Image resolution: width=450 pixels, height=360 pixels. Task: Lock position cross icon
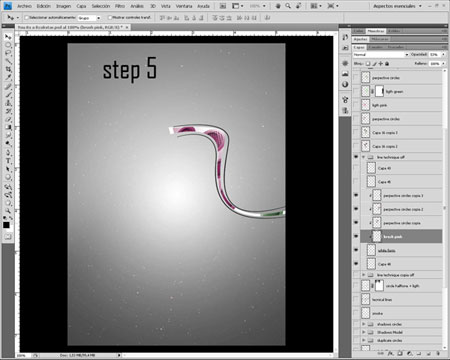[x=381, y=63]
